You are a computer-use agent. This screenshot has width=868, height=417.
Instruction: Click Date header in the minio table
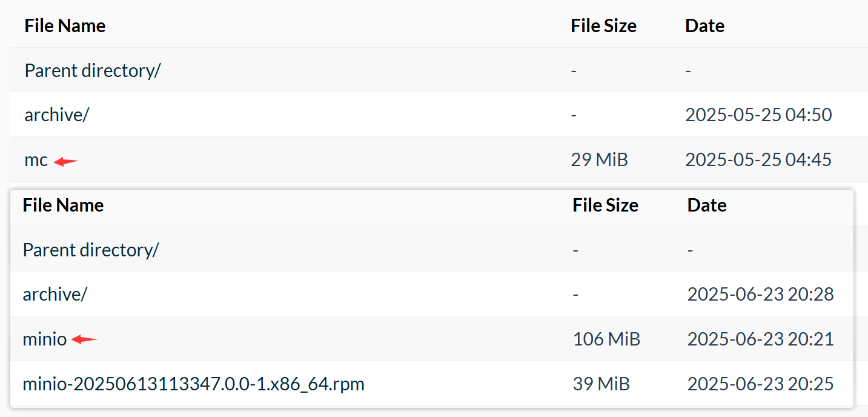click(707, 205)
